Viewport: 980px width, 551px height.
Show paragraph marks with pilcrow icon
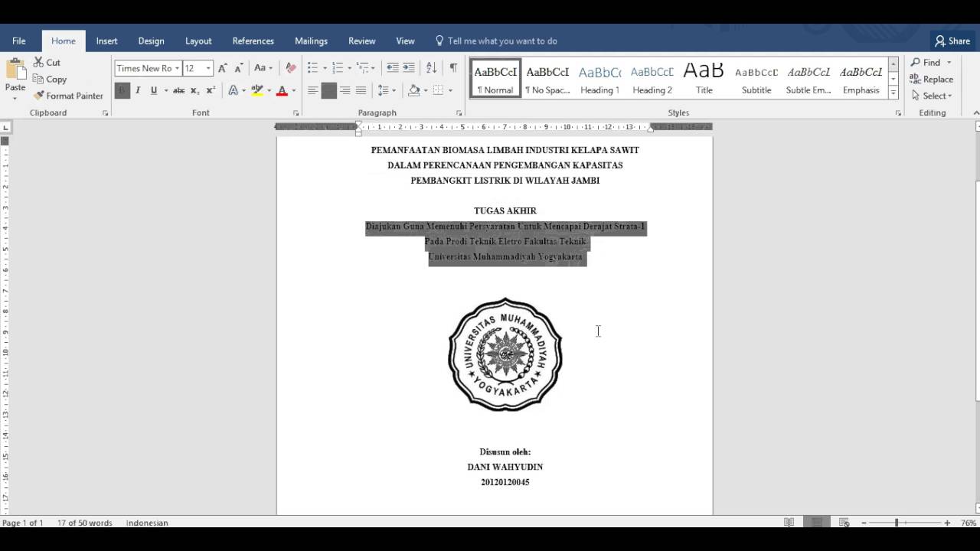point(453,68)
